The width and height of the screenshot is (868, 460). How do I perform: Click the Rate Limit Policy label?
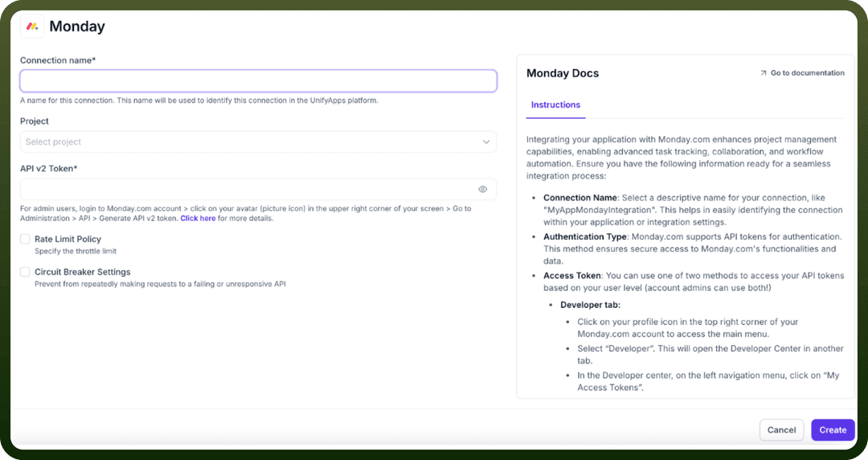point(68,239)
